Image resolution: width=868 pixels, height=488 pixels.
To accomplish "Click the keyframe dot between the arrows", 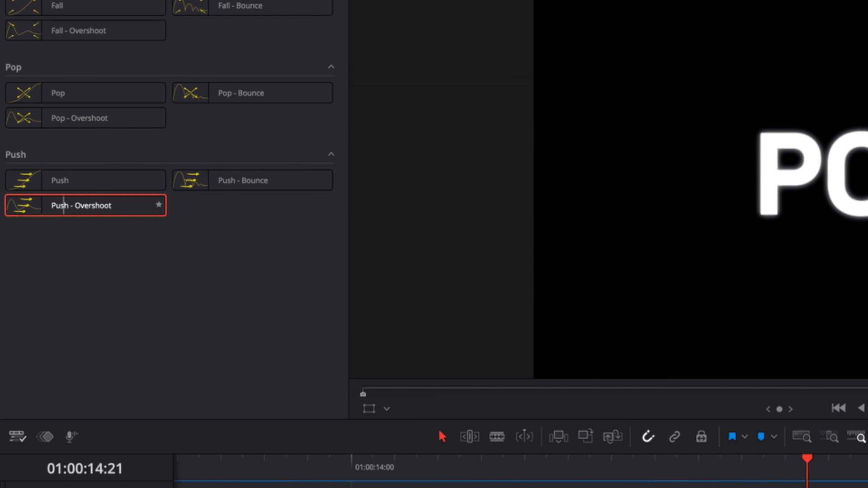I will (x=779, y=409).
